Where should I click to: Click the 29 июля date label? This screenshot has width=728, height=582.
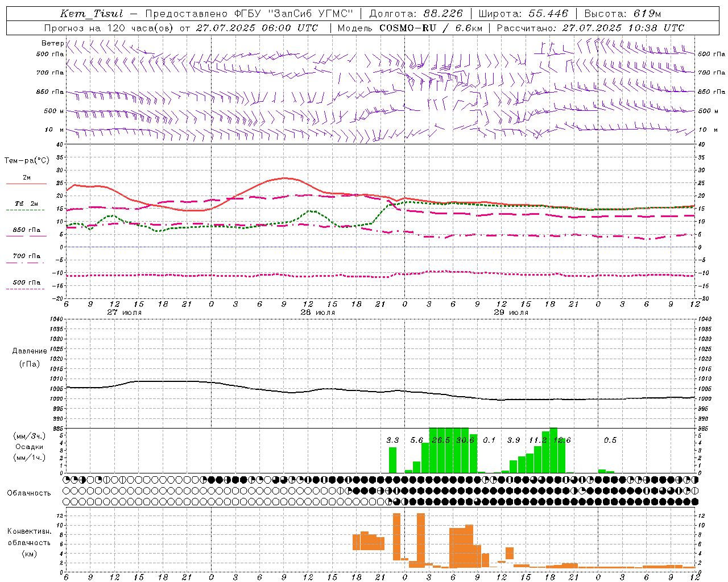tap(511, 313)
